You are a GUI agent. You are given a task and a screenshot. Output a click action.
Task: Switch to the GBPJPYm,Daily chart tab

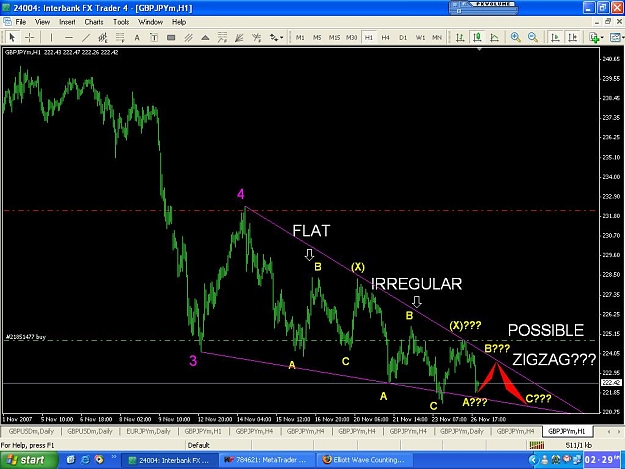(462, 431)
